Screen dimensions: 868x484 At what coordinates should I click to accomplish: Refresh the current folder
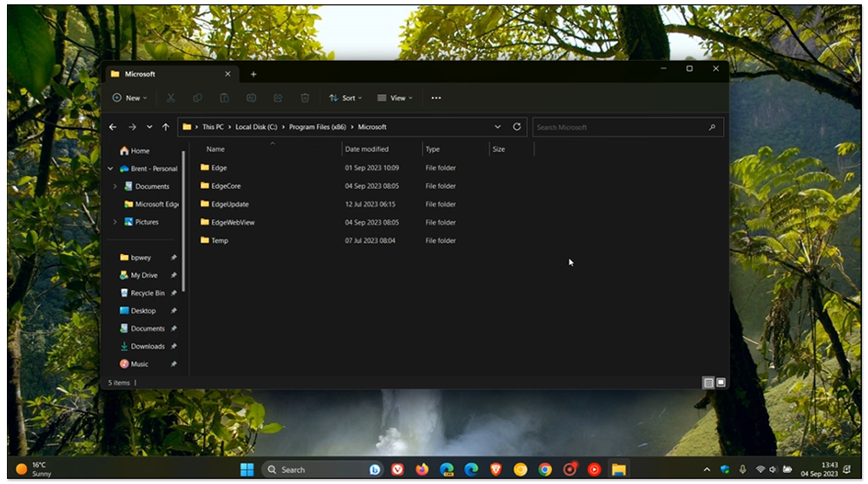(x=517, y=127)
